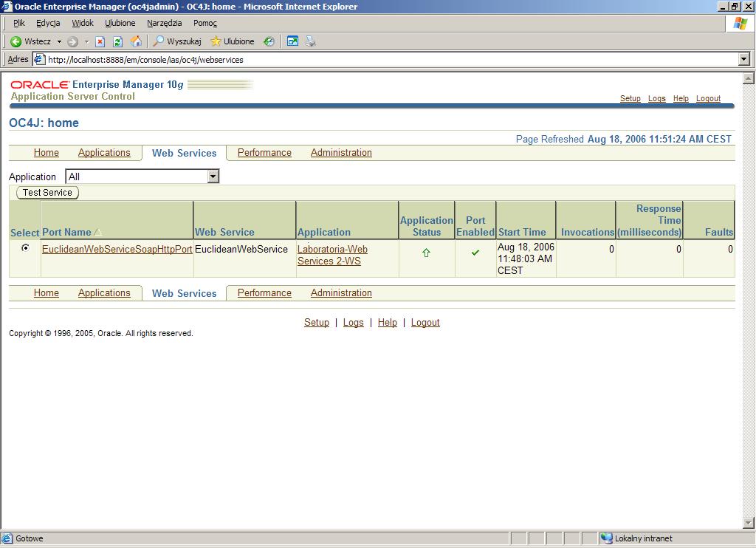Switch to top Administration tab
This screenshot has height=548, width=756.
coord(341,152)
